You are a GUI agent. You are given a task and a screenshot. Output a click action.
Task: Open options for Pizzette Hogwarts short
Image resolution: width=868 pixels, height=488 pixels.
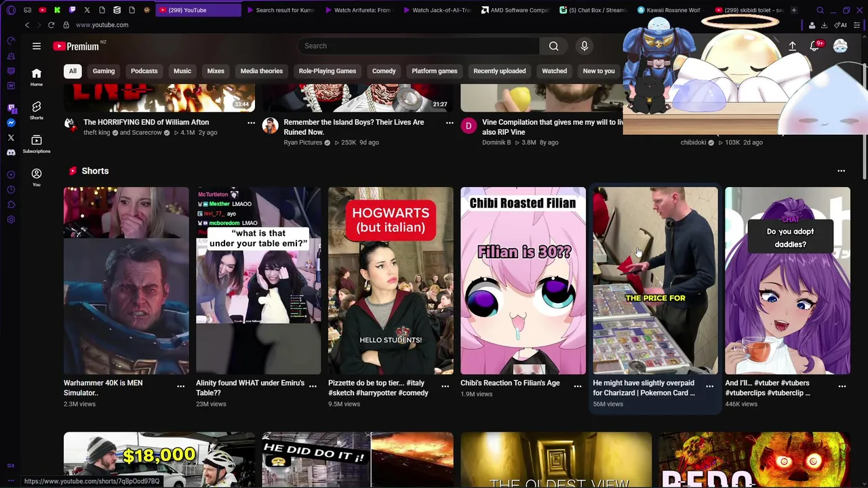pos(445,386)
